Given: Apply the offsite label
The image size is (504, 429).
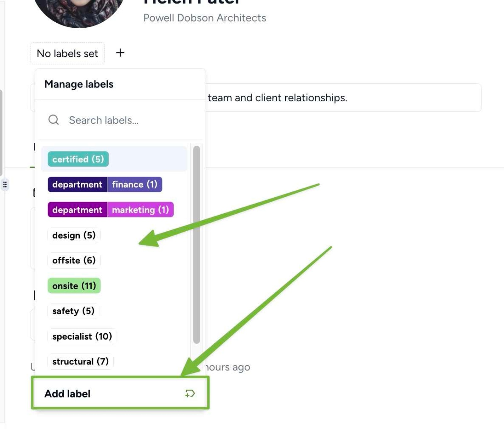Looking at the screenshot, I should point(74,260).
